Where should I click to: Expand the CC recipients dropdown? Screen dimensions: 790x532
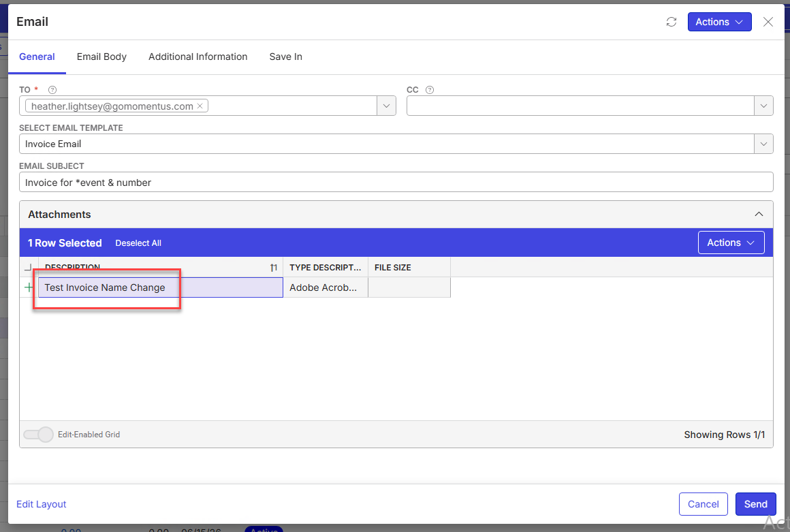[x=763, y=106]
